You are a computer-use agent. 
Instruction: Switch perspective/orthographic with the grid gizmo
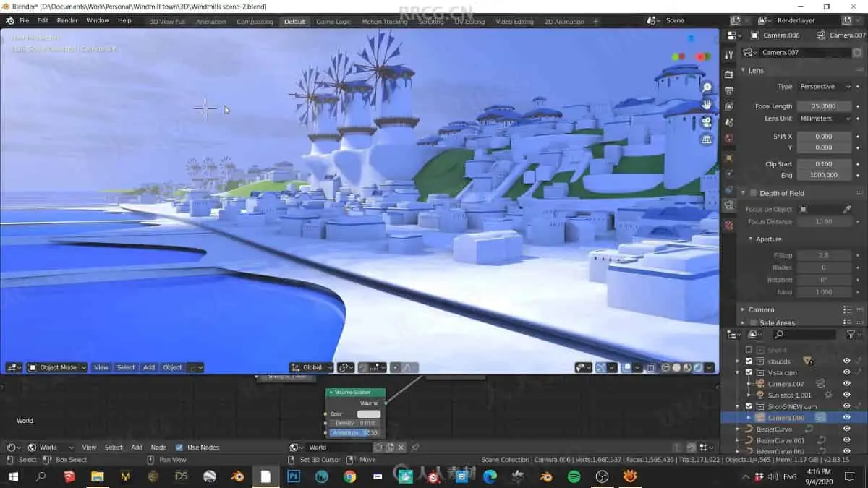[707, 140]
